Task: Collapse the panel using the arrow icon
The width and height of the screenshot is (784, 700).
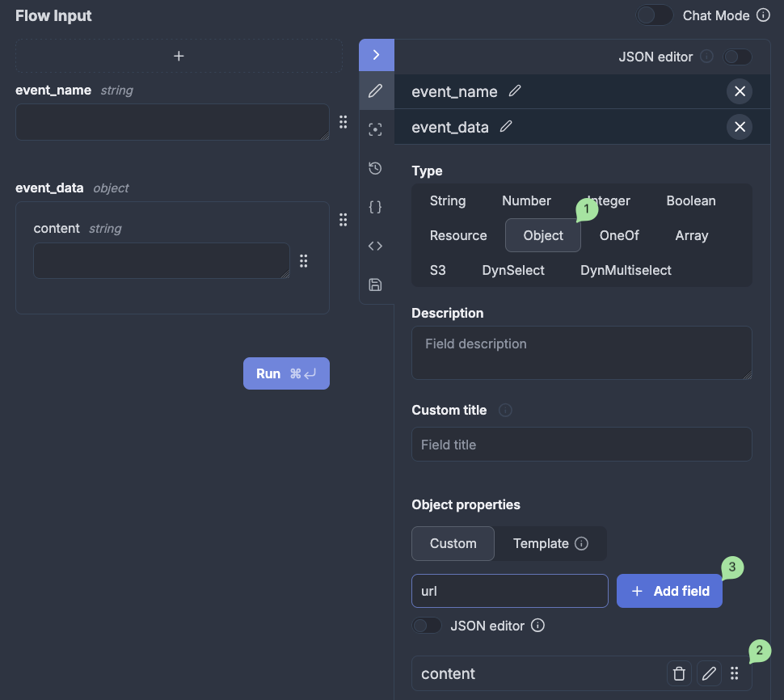Action: (375, 54)
